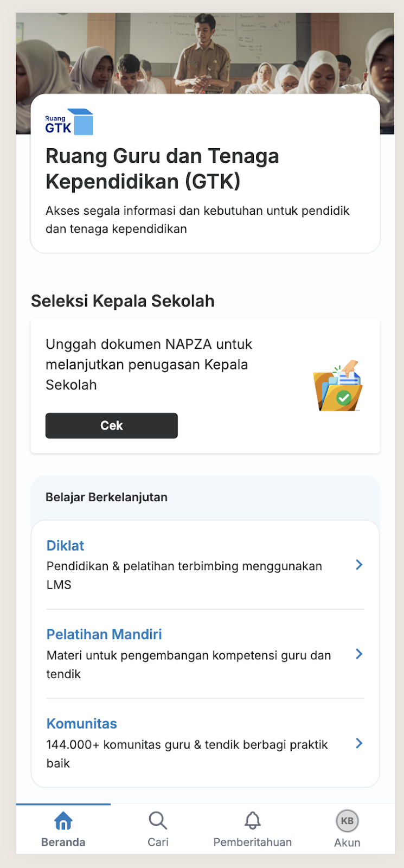Viewport: 404px width, 868px height.
Task: Open search via the magnifier icon
Action: [x=158, y=821]
